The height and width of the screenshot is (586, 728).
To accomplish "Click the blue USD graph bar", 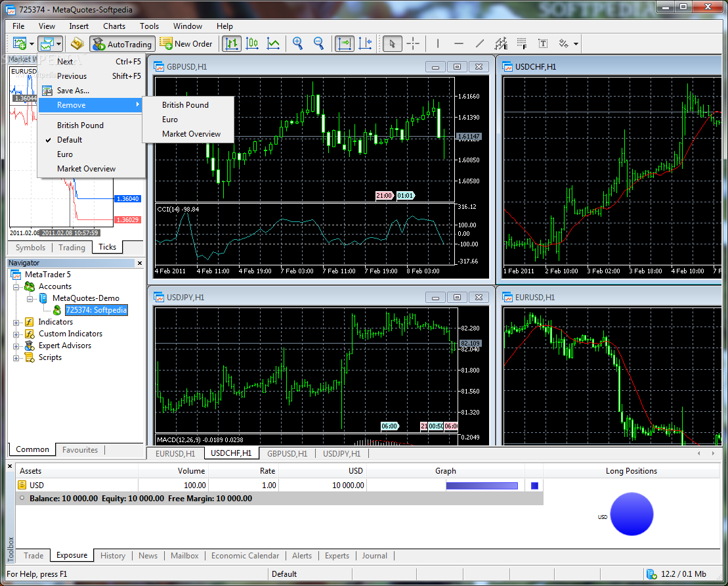I will [x=482, y=485].
